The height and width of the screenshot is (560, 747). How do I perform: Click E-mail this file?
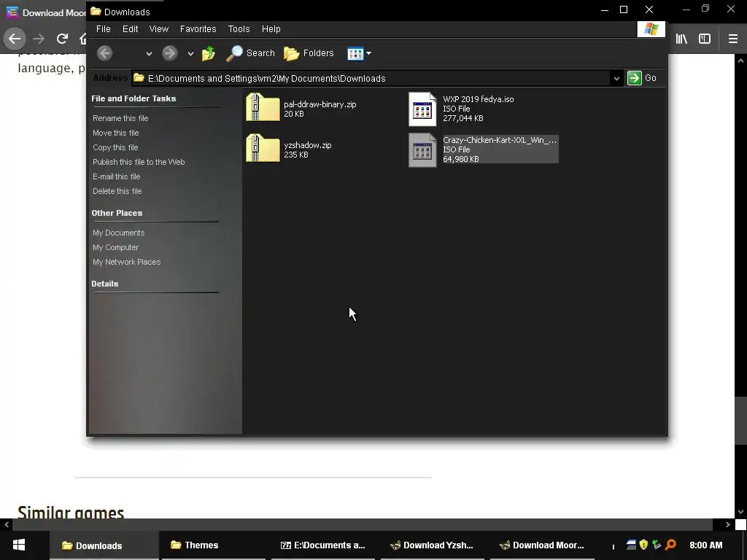click(116, 176)
